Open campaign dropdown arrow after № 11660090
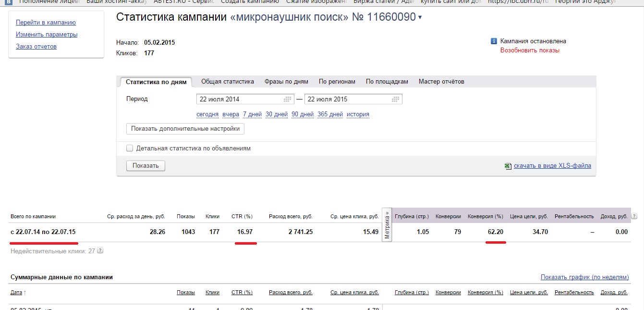This screenshot has width=644, height=310. 420,18
